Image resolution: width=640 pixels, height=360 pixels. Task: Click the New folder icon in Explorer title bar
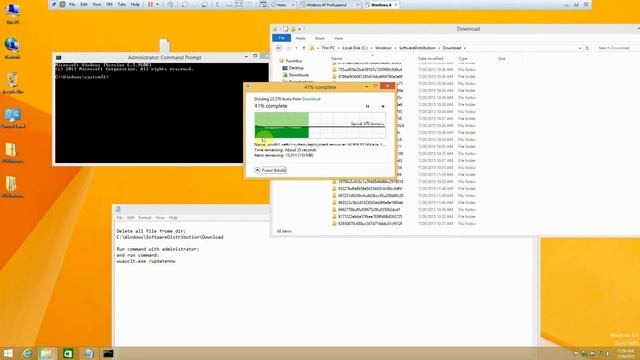[293, 29]
